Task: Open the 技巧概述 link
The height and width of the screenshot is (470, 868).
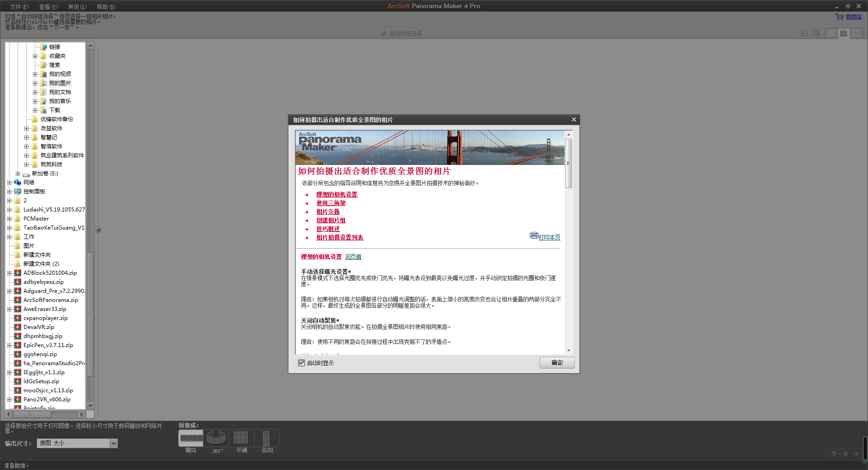Action: [328, 229]
